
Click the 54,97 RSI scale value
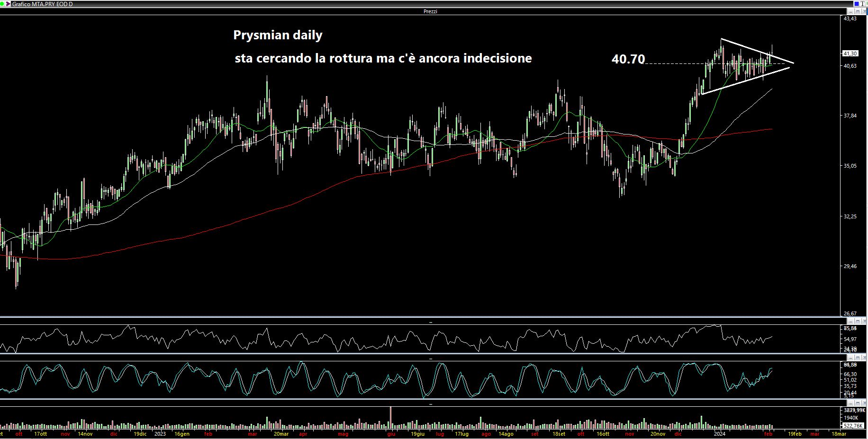tap(850, 339)
